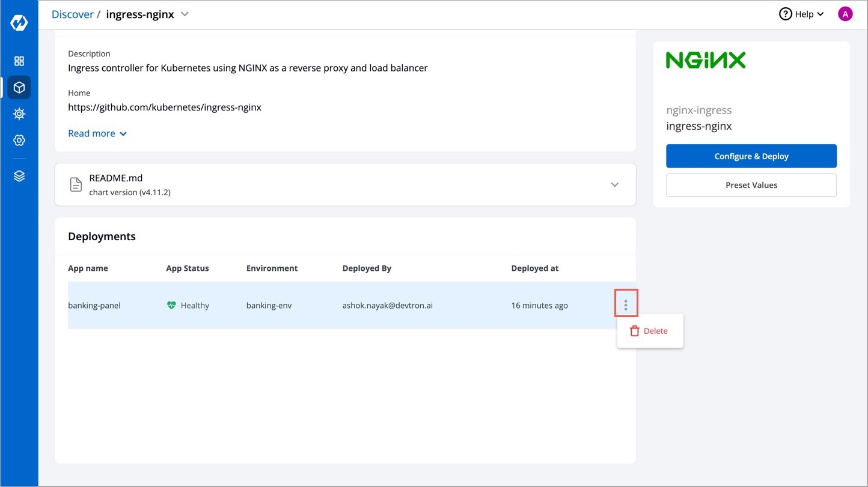The height and width of the screenshot is (487, 868).
Task: Click the NGINX chart logo
Action: click(x=706, y=60)
